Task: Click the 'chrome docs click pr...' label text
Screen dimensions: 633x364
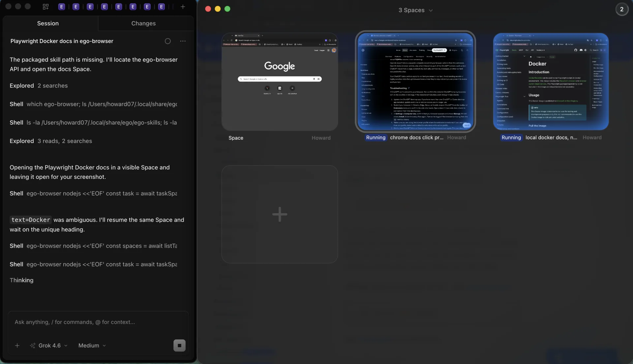Action: pos(416,138)
